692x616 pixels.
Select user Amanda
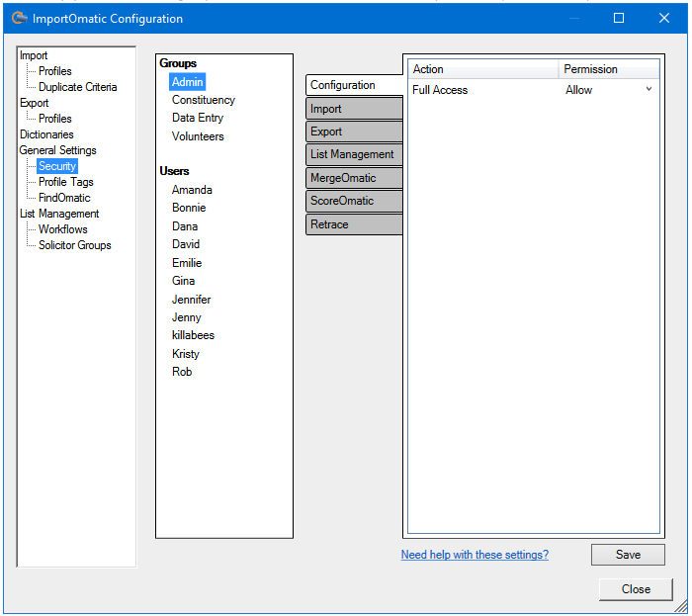(192, 190)
